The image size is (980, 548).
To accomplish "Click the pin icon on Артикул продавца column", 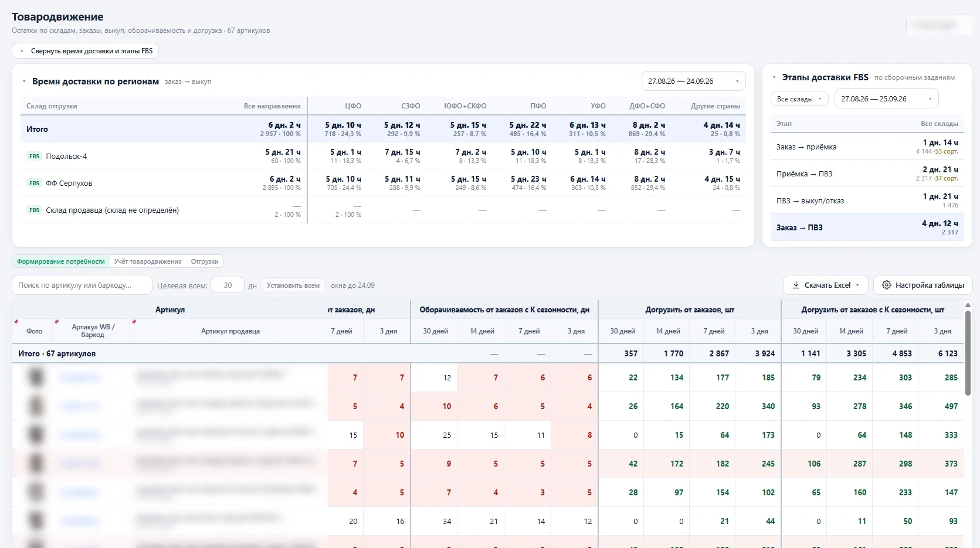I will pos(134,322).
